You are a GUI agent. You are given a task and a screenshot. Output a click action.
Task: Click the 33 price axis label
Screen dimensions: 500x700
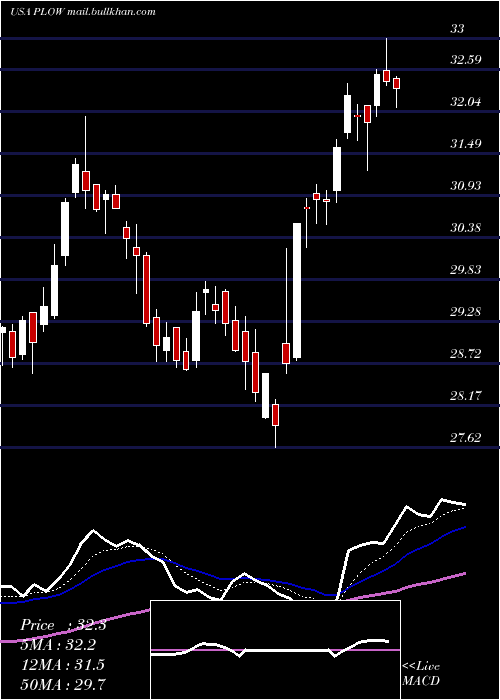[458, 29]
